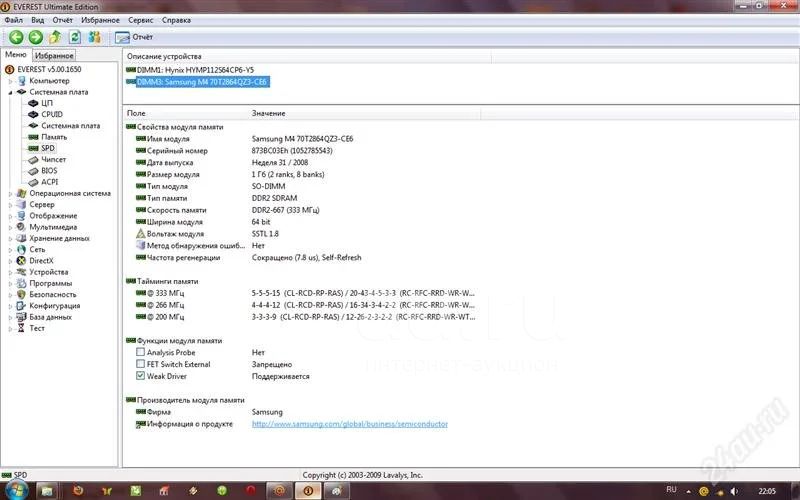The image size is (800, 500).
Task: Open the Samsung semiconductor product link
Action: click(349, 424)
